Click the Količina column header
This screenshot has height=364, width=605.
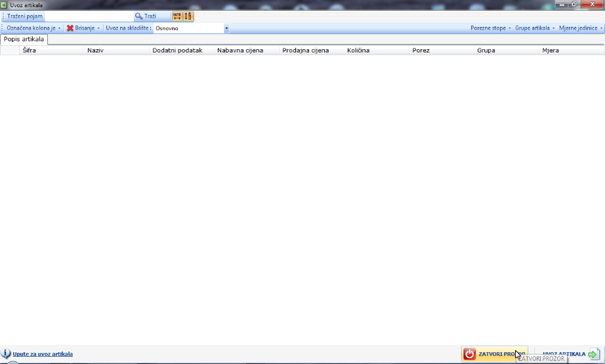coord(376,50)
